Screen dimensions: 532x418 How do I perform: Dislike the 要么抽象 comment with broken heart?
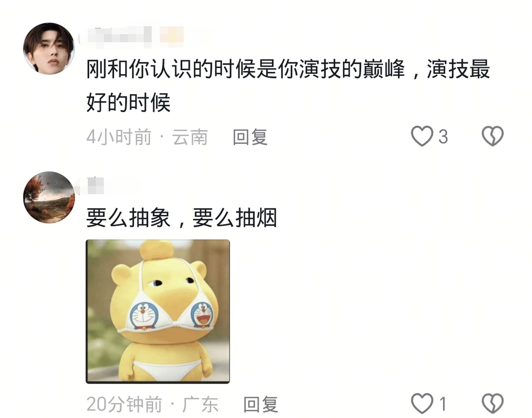(493, 403)
